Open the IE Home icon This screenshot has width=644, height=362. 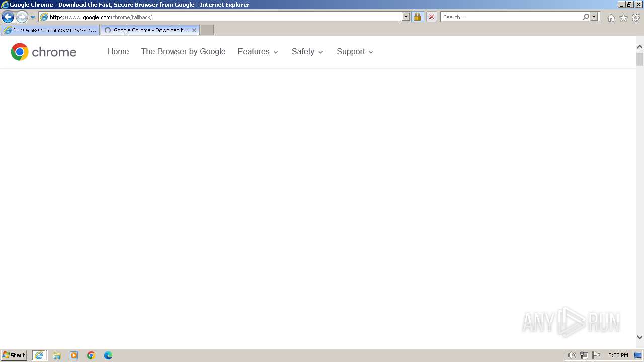tap(611, 18)
